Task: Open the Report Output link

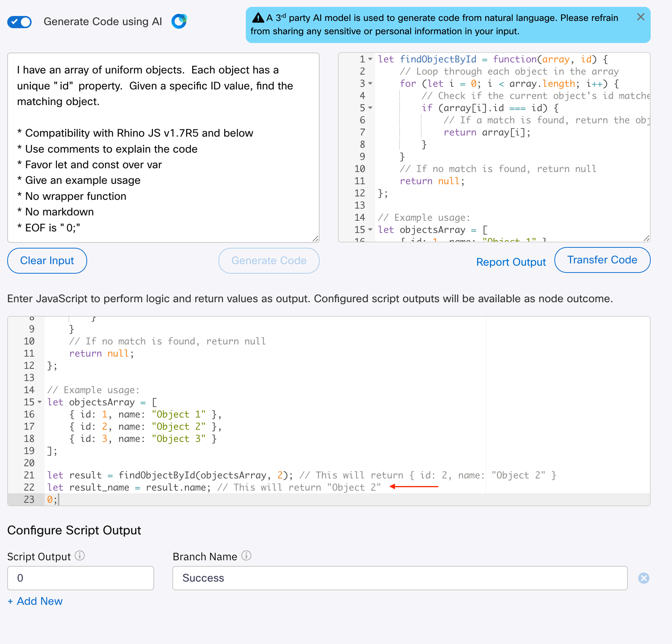Action: point(511,262)
